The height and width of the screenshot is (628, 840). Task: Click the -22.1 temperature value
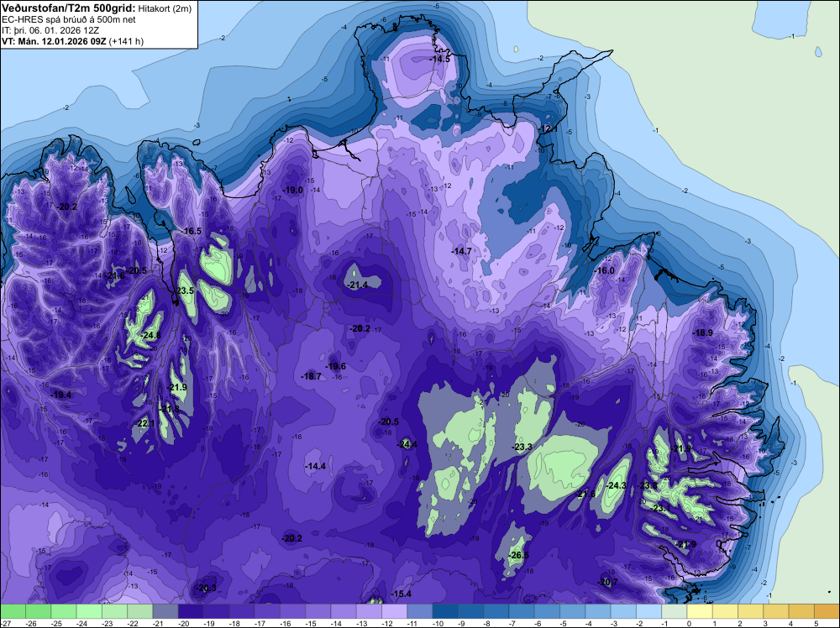144,423
